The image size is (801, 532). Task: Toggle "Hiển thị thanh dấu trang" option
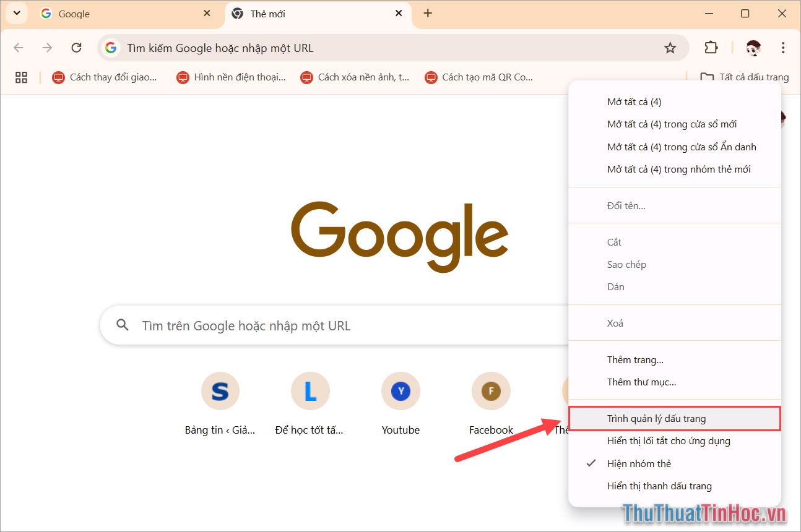click(659, 486)
